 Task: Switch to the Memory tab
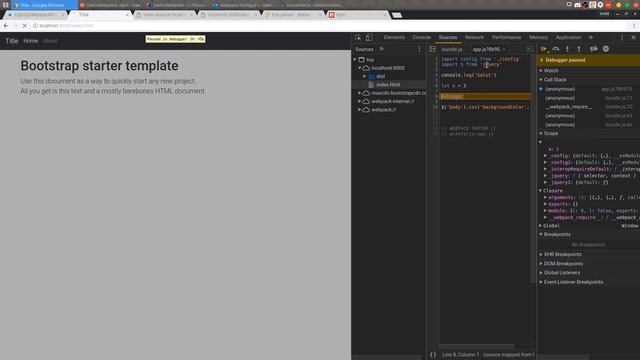538,38
